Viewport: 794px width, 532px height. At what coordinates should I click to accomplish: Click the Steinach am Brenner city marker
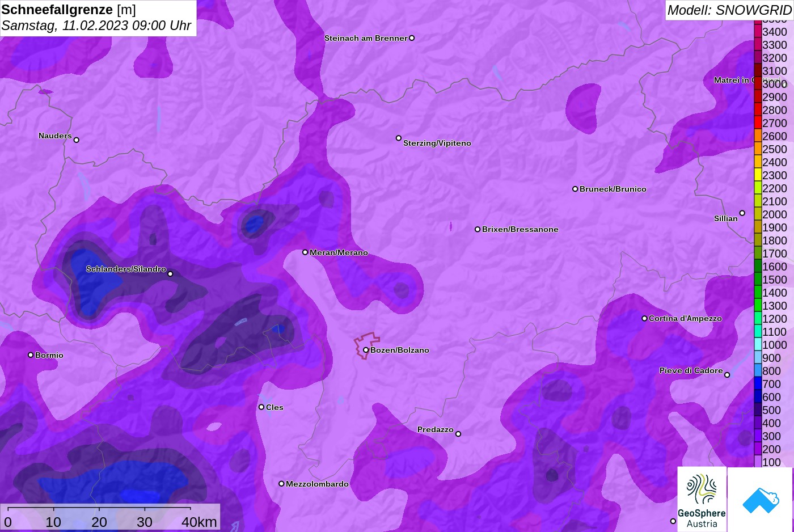click(412, 38)
